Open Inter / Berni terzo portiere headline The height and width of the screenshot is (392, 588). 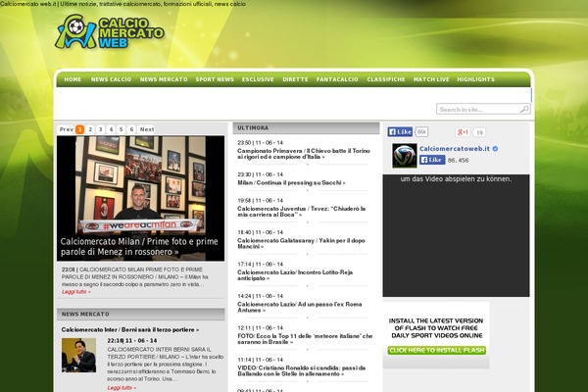(x=130, y=329)
